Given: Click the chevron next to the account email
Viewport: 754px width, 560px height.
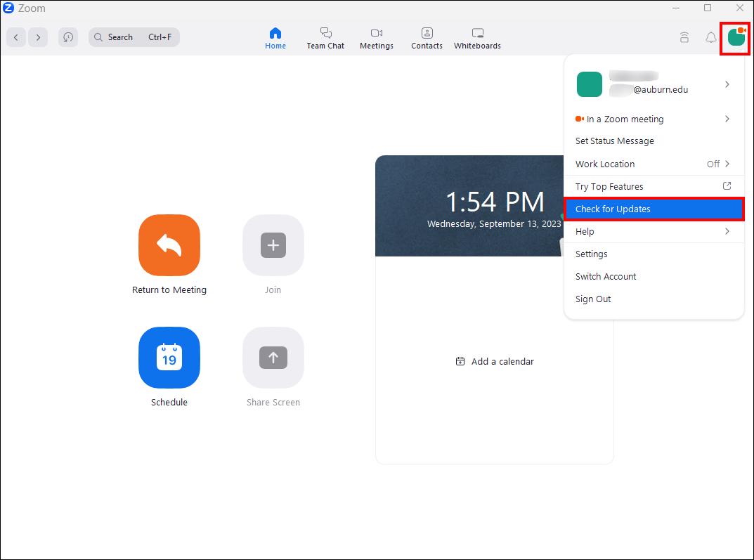Looking at the screenshot, I should pyautogui.click(x=727, y=84).
